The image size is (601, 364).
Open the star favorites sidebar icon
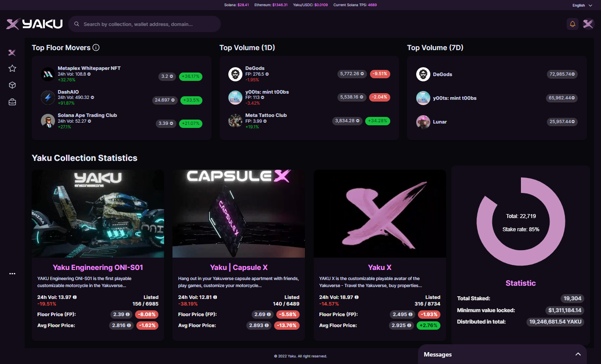(x=12, y=68)
